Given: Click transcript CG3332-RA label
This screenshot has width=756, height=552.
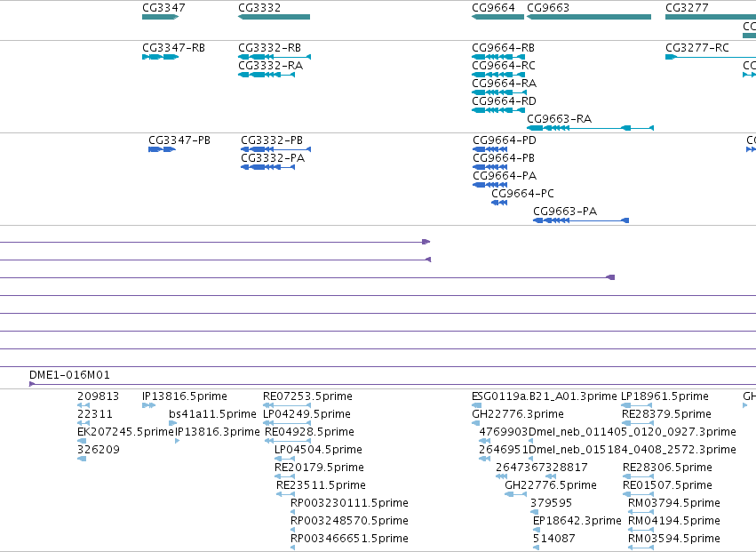Looking at the screenshot, I should 270,66.
